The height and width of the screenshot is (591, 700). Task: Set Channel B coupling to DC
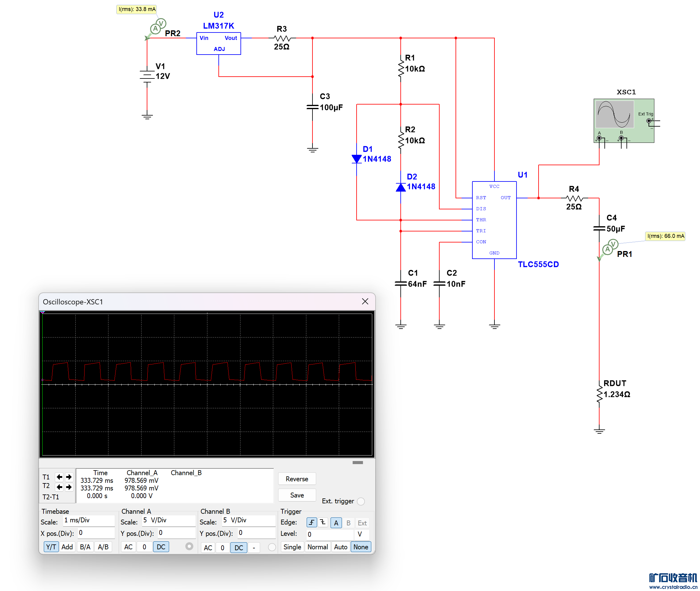tap(239, 547)
